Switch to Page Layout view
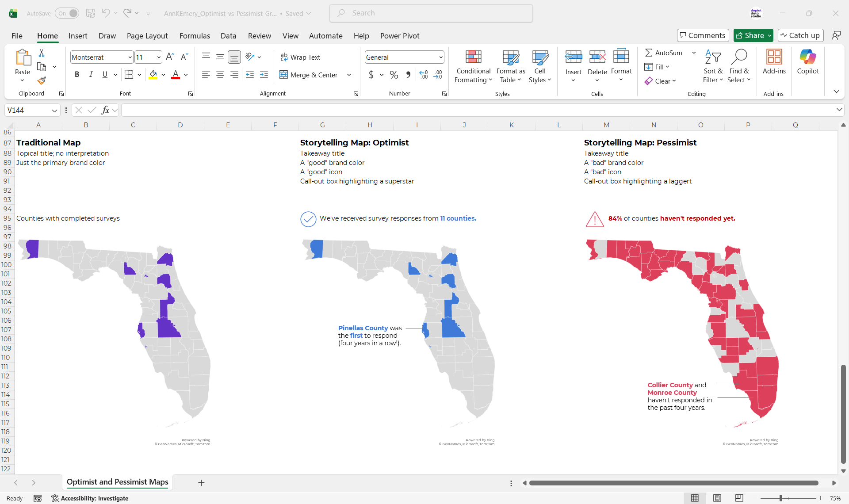Screen dimensions: 849x504 click(x=717, y=498)
